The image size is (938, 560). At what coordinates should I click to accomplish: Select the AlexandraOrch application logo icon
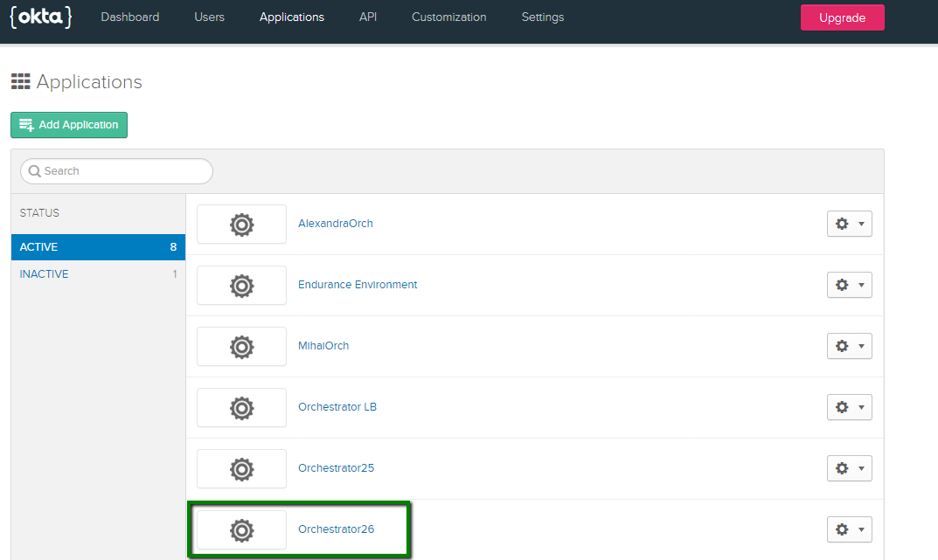tap(241, 224)
